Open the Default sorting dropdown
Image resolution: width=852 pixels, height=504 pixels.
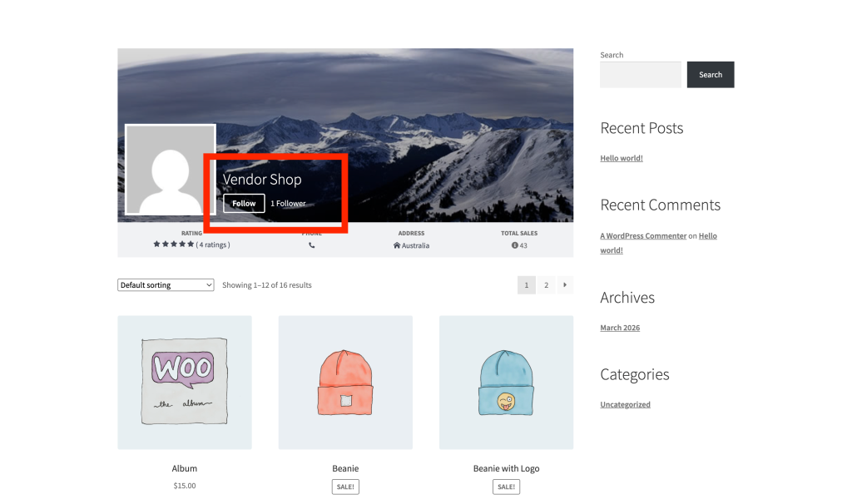point(166,285)
